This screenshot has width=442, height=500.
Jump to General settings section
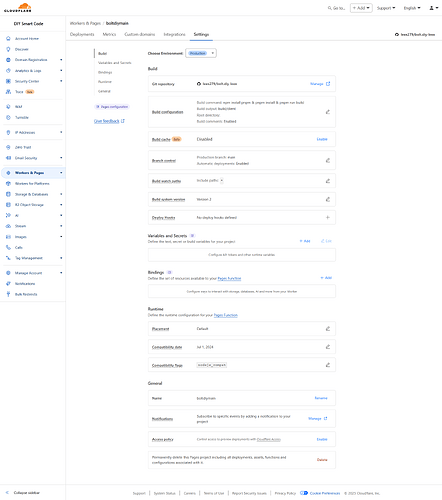coord(104,91)
